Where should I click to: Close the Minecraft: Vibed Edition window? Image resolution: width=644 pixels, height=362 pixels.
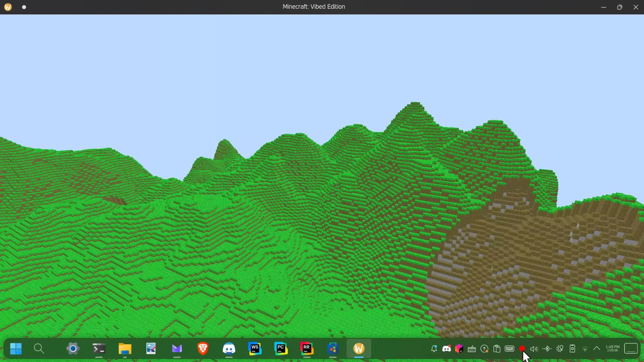(x=636, y=7)
